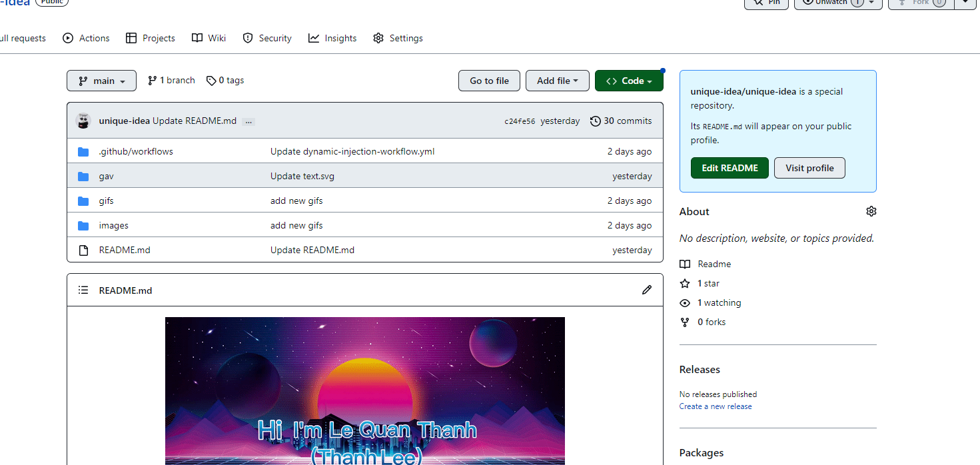Open the Security tab

[266, 38]
